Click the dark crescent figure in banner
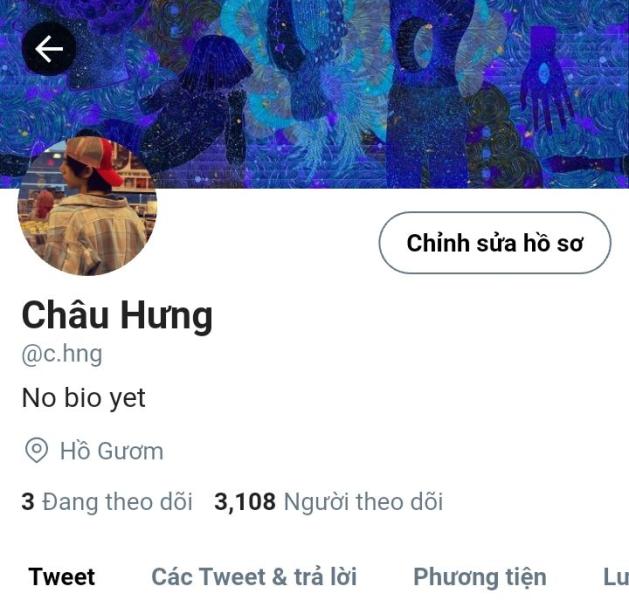 pyautogui.click(x=412, y=45)
